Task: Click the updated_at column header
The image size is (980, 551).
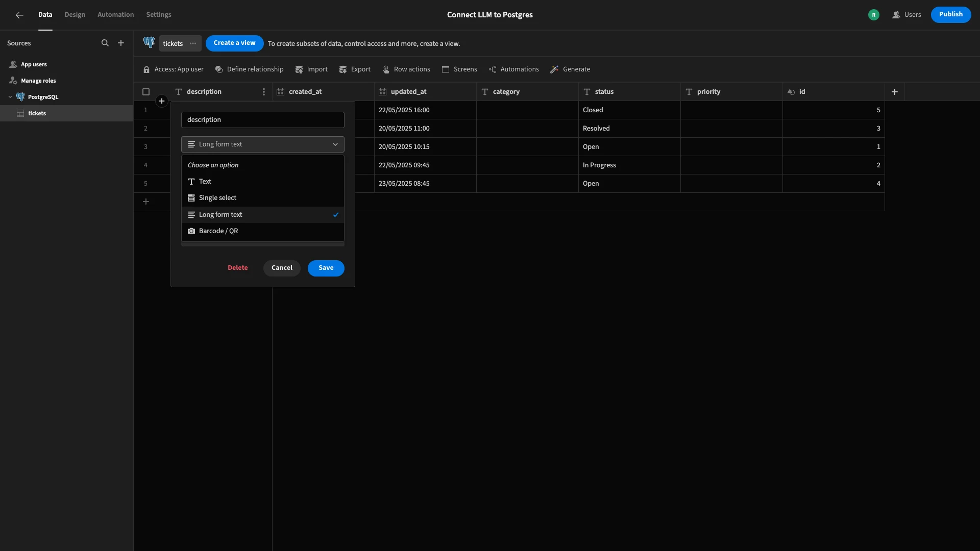Action: pyautogui.click(x=426, y=92)
